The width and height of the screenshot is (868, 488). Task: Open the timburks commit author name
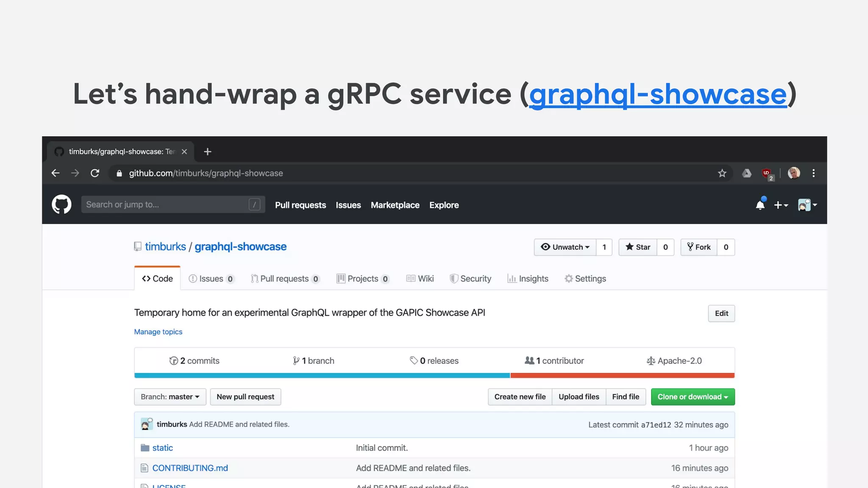(172, 424)
